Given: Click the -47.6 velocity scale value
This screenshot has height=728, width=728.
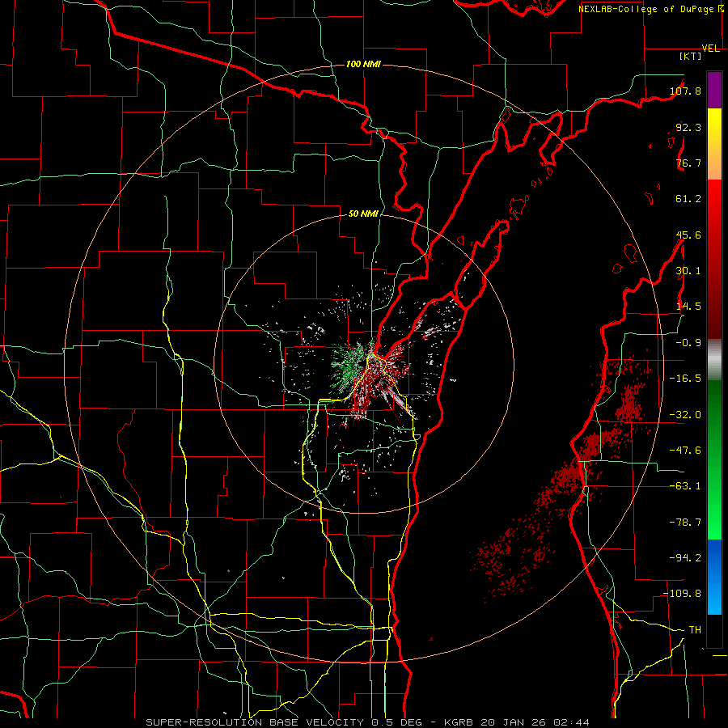Looking at the screenshot, I should click(685, 451).
